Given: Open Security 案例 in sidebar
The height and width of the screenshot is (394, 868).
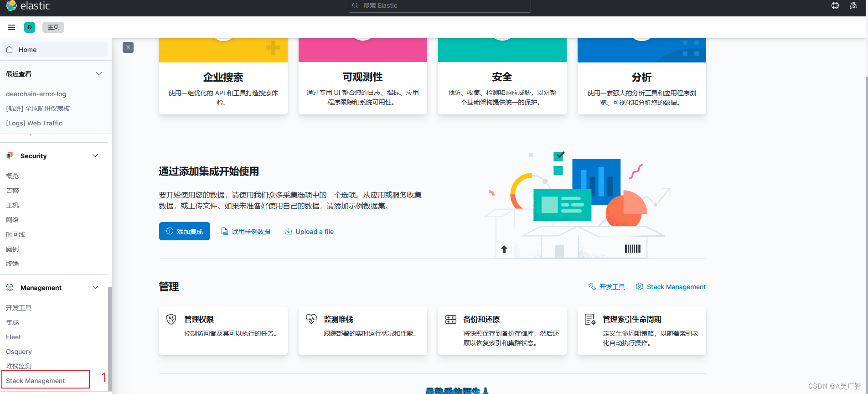Looking at the screenshot, I should (x=12, y=249).
